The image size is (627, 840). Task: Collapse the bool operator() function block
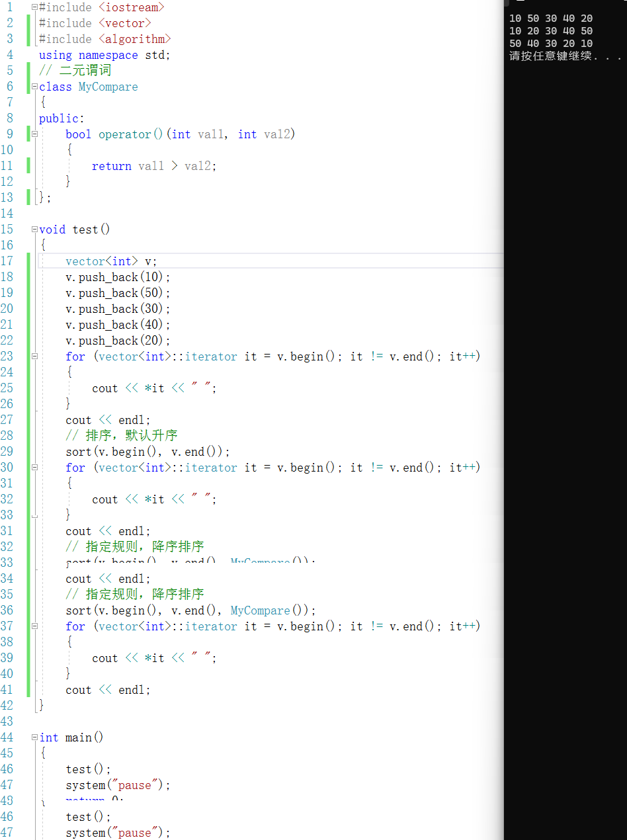pyautogui.click(x=34, y=134)
